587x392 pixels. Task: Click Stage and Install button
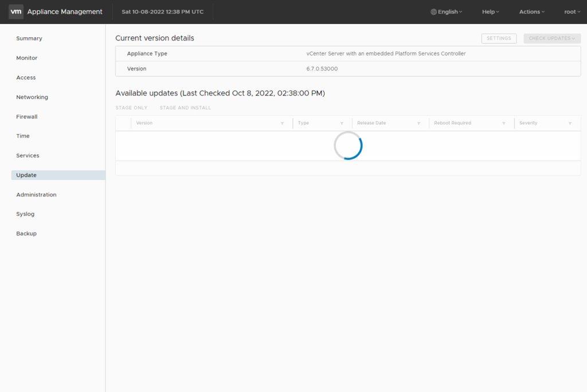click(x=185, y=108)
